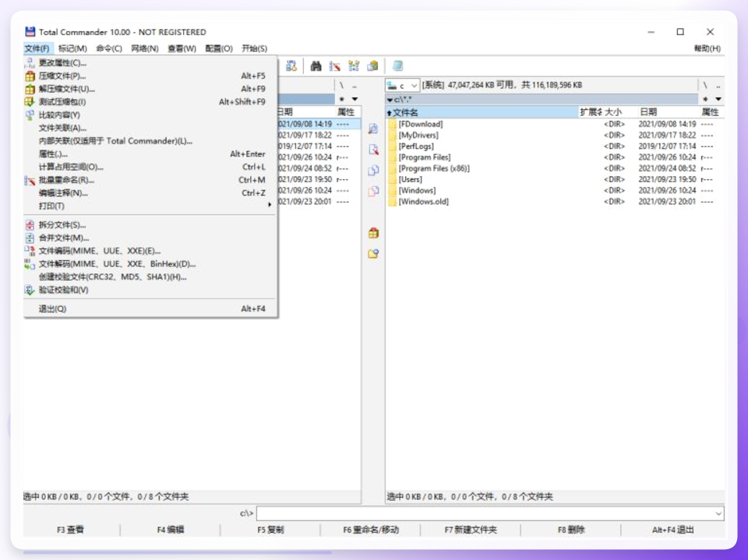Expand the command line history dropdown
Screen dimensions: 748x560
coord(718,514)
